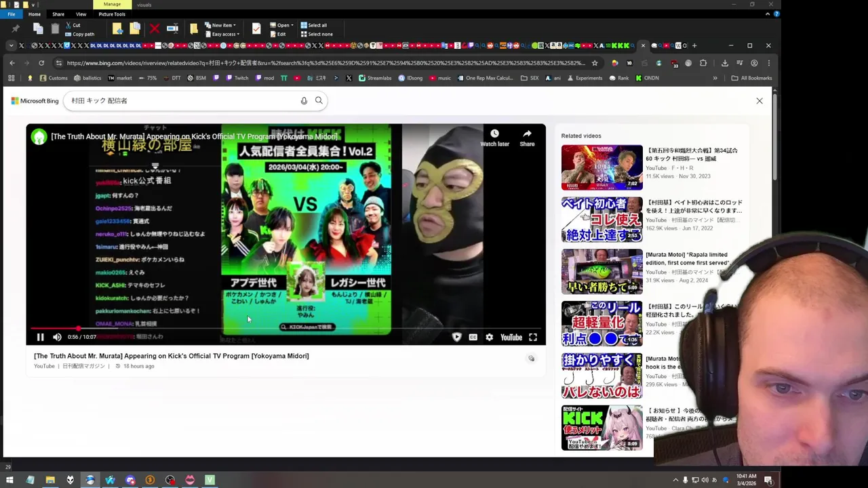The width and height of the screenshot is (868, 488).
Task: Open related video ベイト初心者 thumbnail
Action: tap(601, 219)
